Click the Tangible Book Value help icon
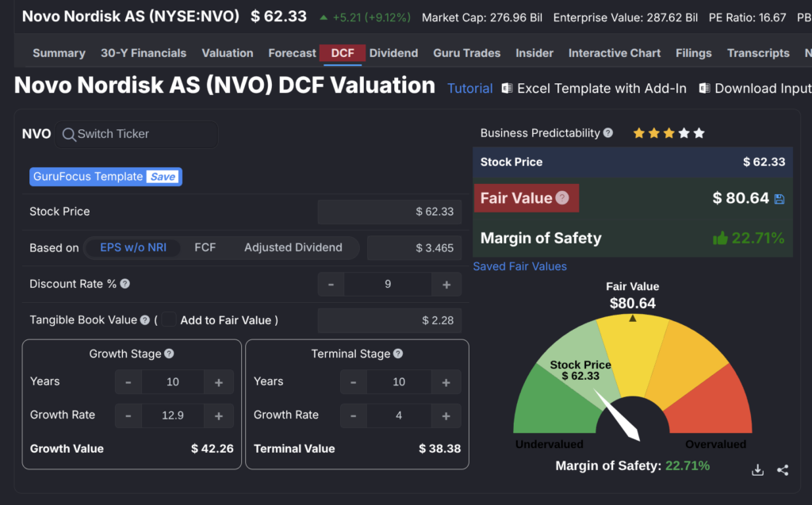This screenshot has height=505, width=812. click(144, 320)
